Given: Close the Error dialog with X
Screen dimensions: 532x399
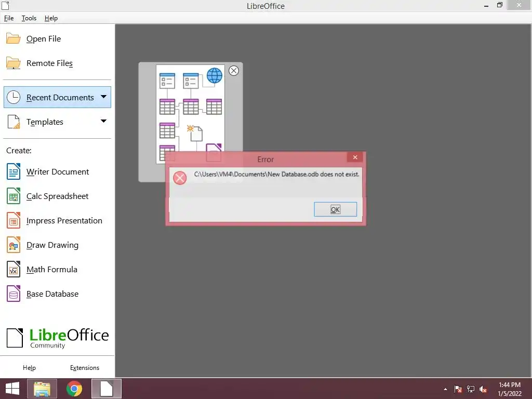Looking at the screenshot, I should pyautogui.click(x=355, y=157).
